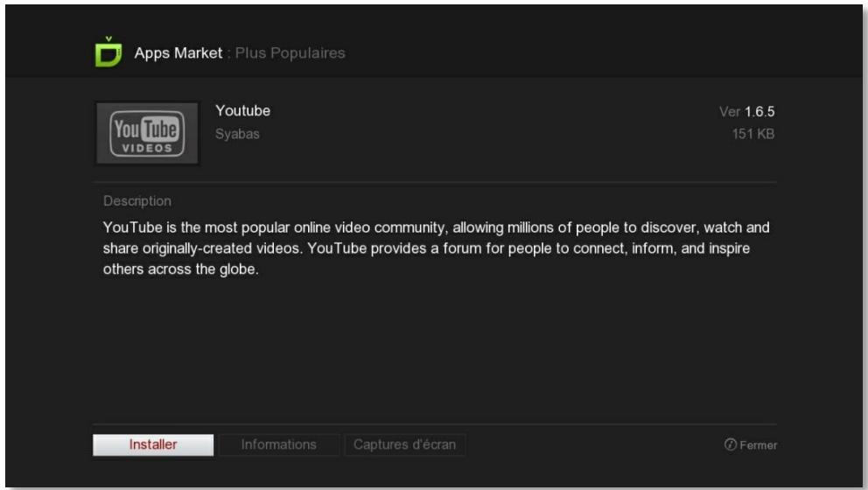Open the Informations tab

279,444
